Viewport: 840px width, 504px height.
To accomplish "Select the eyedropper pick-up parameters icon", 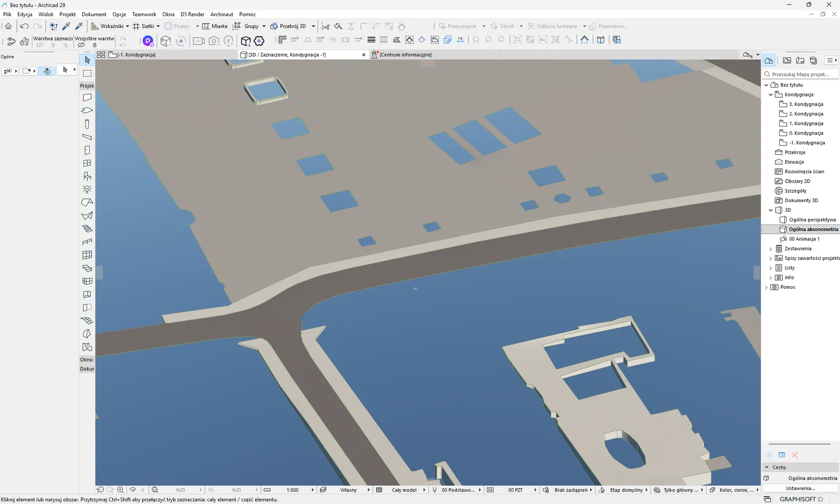I will click(x=66, y=26).
